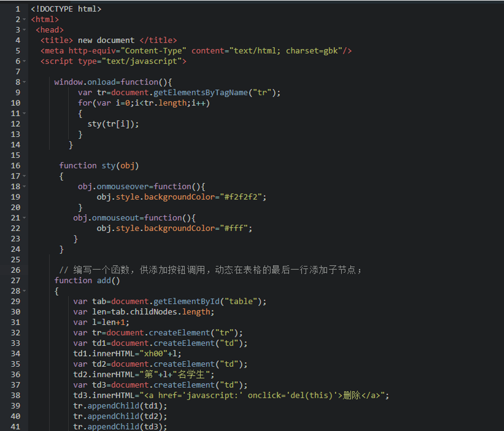Screen dimensions: 504x431
Task: Click getElementById("table") in line 29
Action: click(x=208, y=301)
